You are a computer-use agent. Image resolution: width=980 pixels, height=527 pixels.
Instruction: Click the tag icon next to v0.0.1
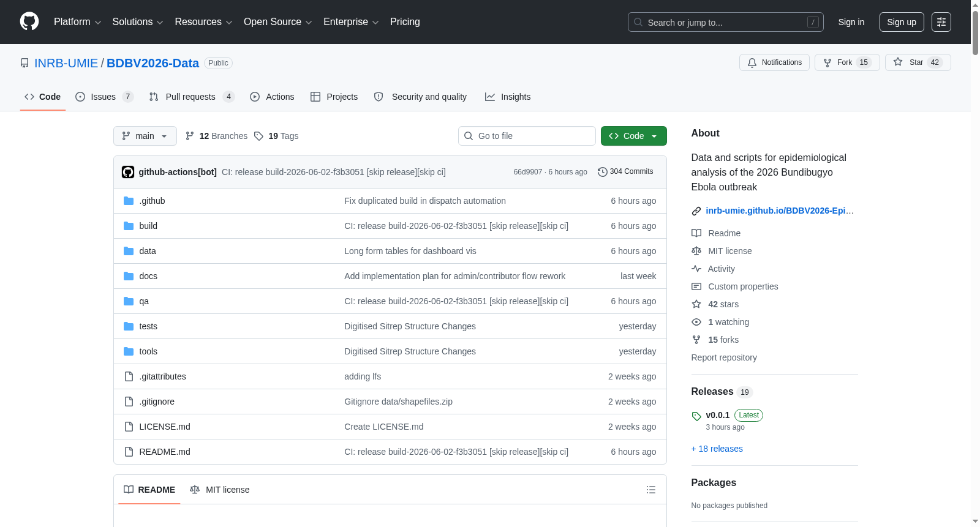coord(696,416)
